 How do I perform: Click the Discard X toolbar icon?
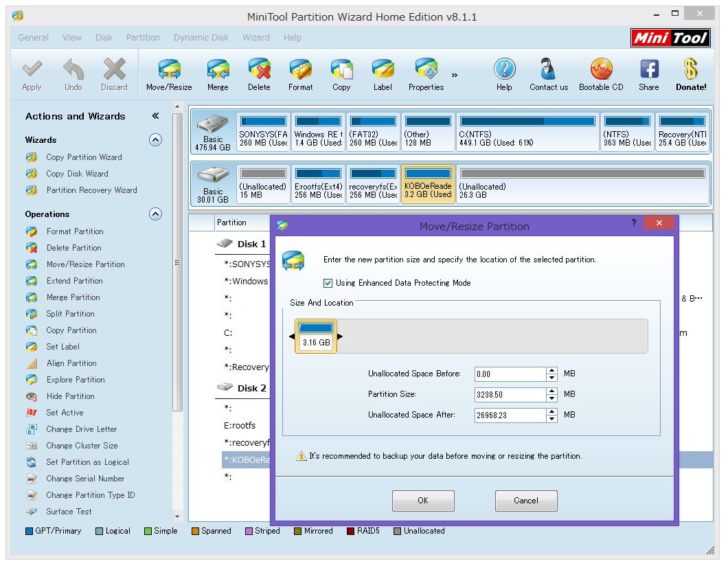pos(114,73)
